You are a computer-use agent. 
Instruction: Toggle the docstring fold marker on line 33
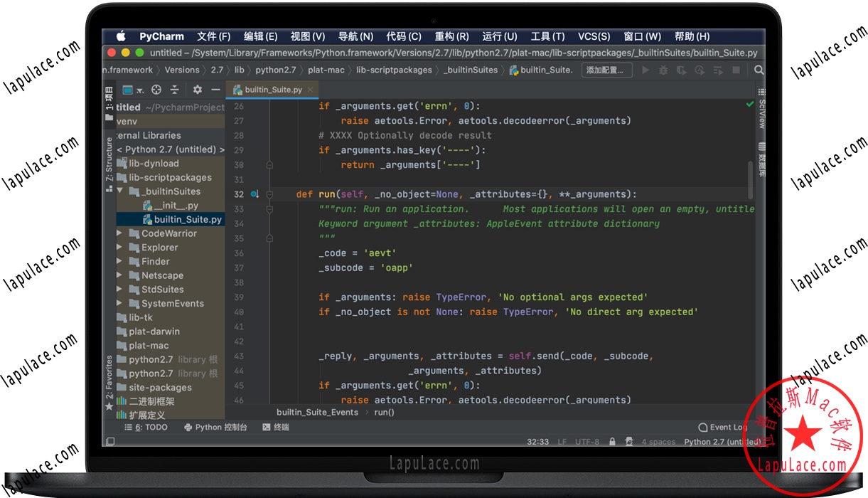(x=269, y=209)
